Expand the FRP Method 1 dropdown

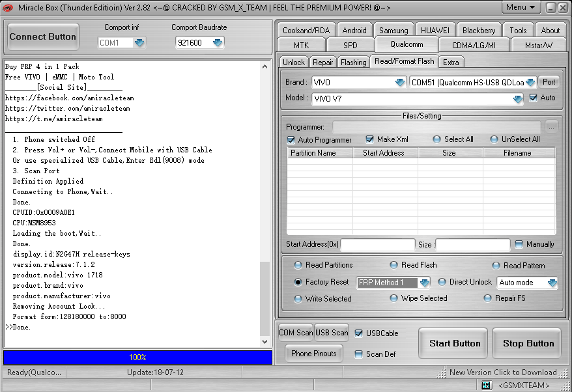pos(424,283)
